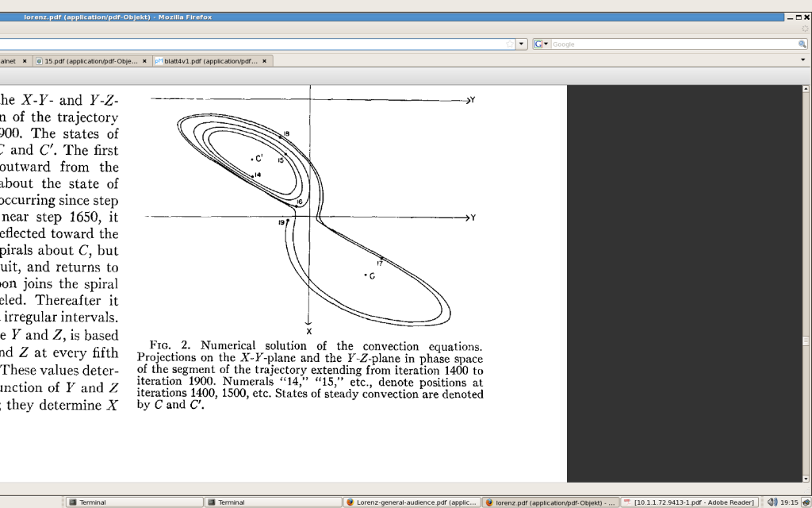Click the Firefox loading throbber icon

click(804, 29)
